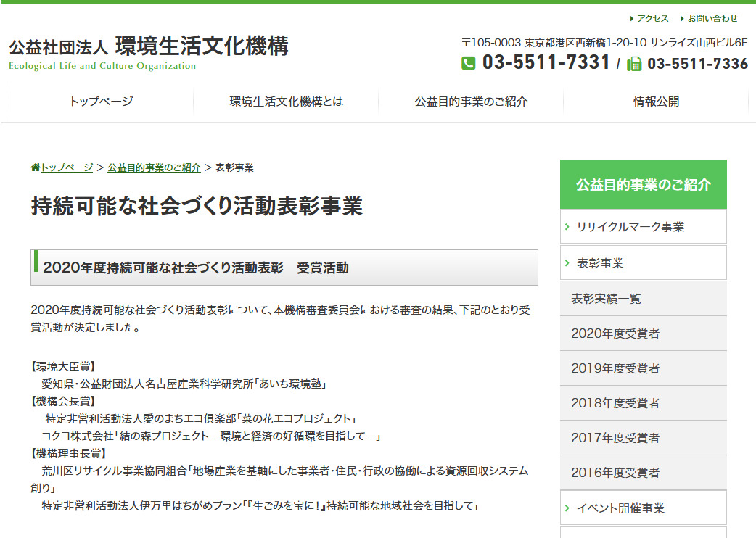Click the 環境生活文化機構 site logo
The height and width of the screenshot is (538, 756).
149,51
